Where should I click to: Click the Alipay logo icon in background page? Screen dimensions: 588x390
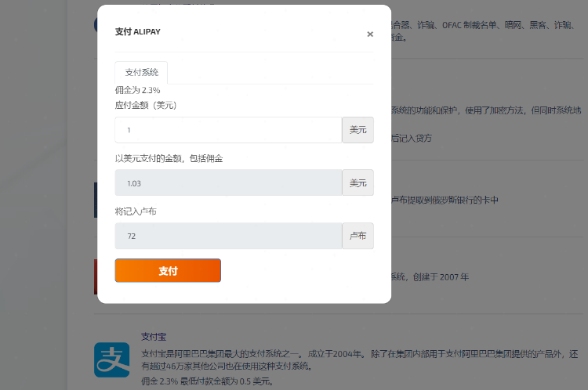(112, 359)
